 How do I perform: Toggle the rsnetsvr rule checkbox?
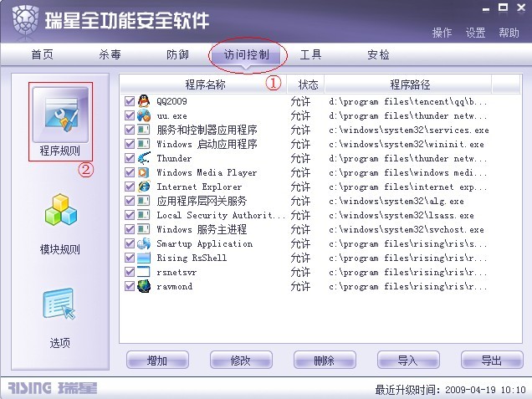click(130, 272)
